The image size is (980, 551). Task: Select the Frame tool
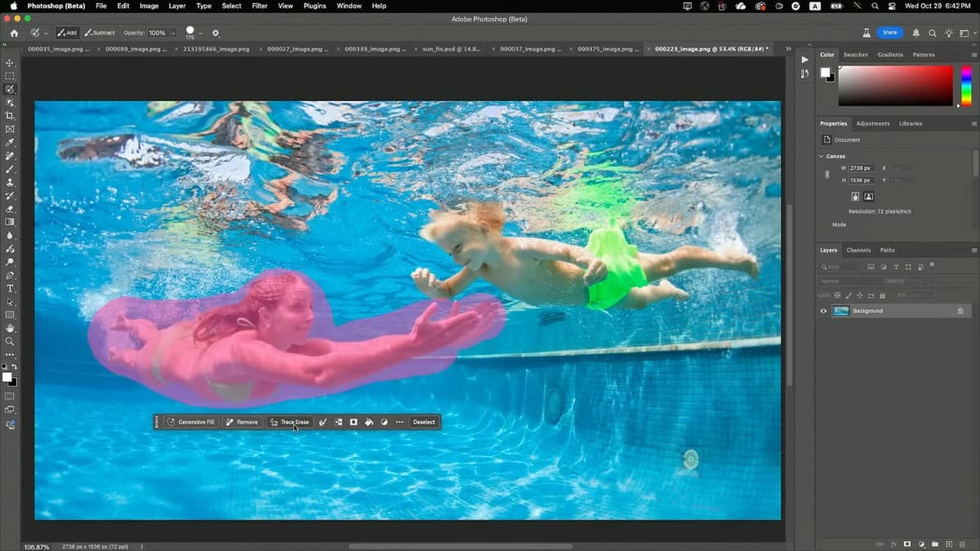point(10,129)
